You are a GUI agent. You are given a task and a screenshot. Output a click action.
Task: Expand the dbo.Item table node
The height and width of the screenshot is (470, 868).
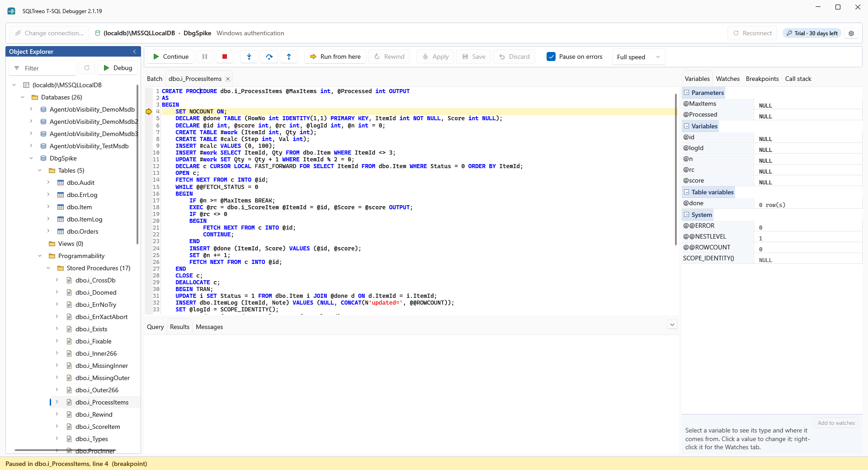48,207
